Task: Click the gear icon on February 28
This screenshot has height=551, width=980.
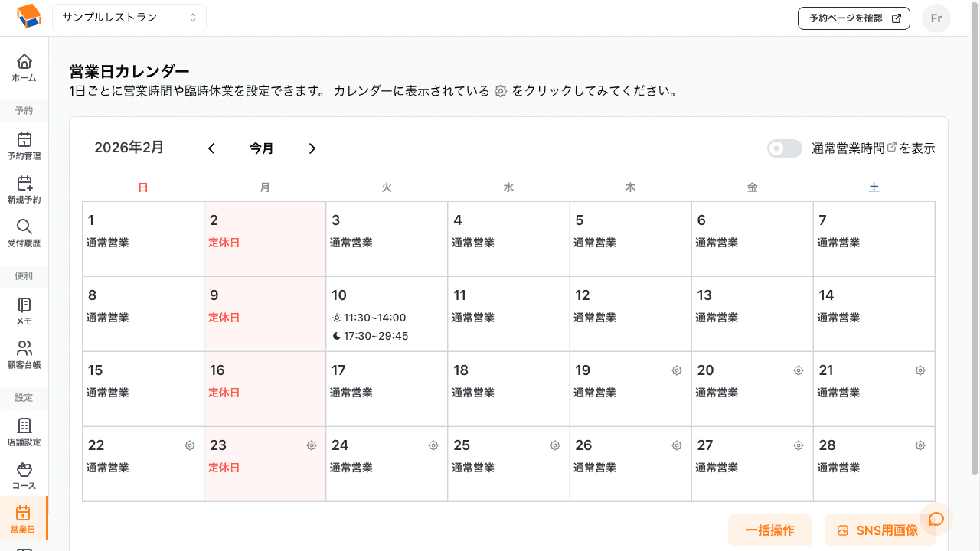Action: tap(920, 445)
